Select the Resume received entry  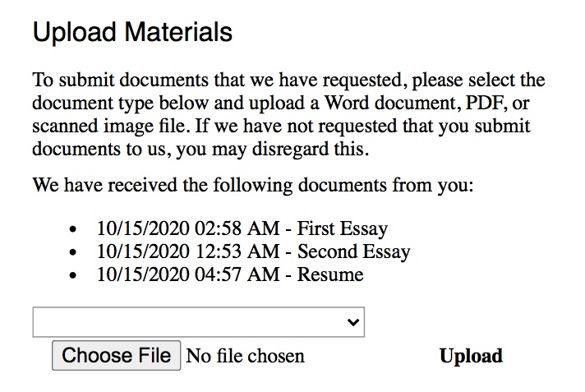click(230, 274)
